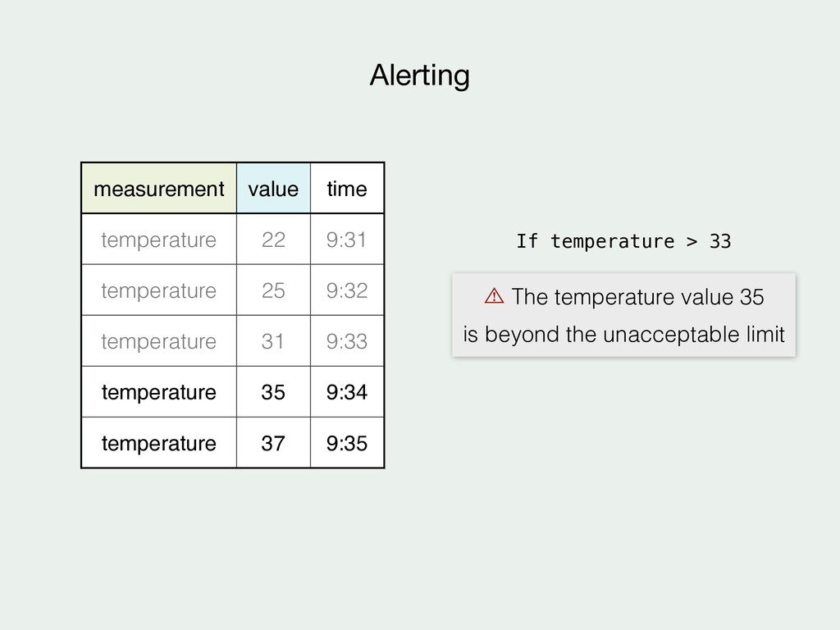Select the cell with value 25
The width and height of the screenshot is (840, 630).
tap(273, 290)
